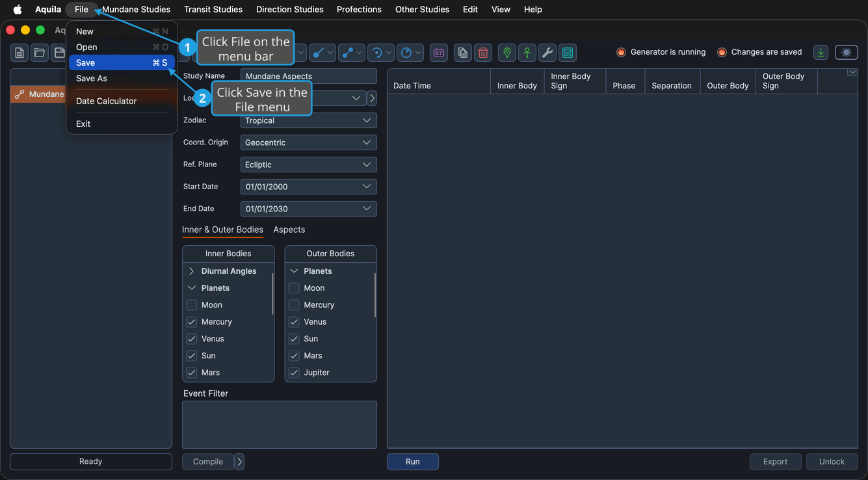
Task: Click the Study Name input field
Action: coord(308,76)
